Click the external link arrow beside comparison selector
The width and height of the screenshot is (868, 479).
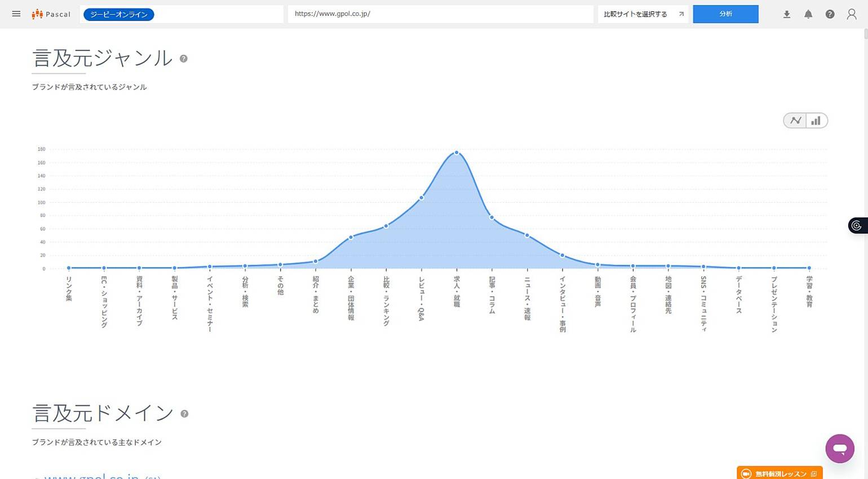pyautogui.click(x=681, y=14)
